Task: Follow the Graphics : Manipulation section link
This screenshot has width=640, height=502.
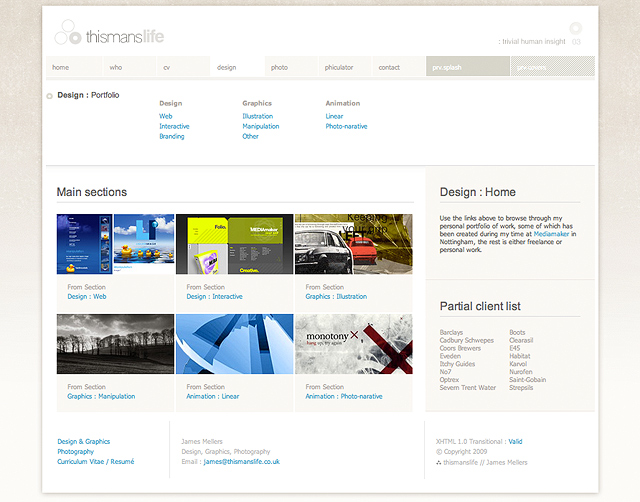Action: 101,396
